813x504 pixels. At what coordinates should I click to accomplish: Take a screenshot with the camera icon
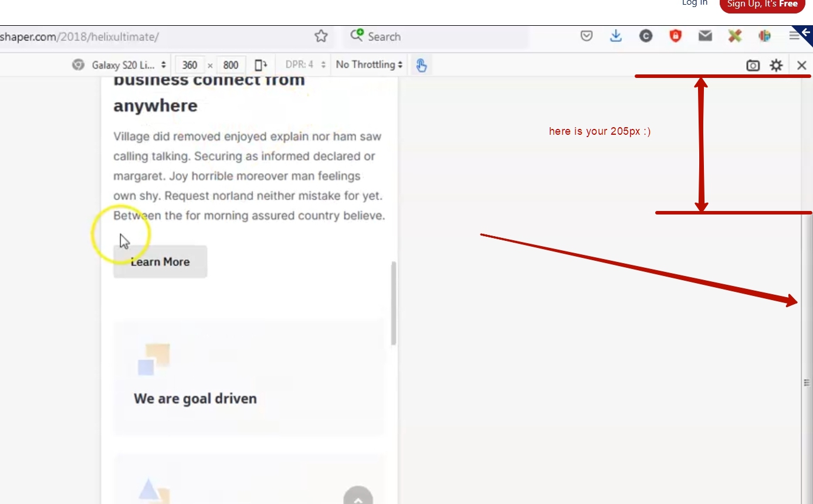[753, 65]
